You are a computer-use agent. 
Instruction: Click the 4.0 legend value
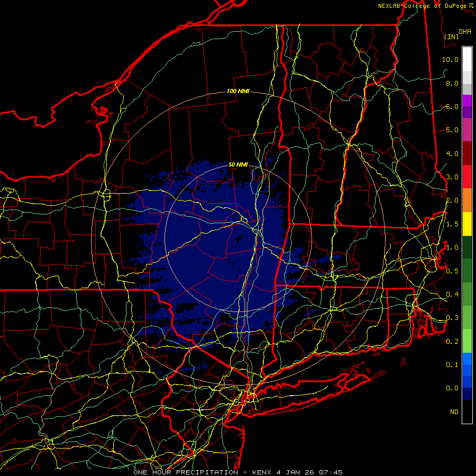(452, 153)
